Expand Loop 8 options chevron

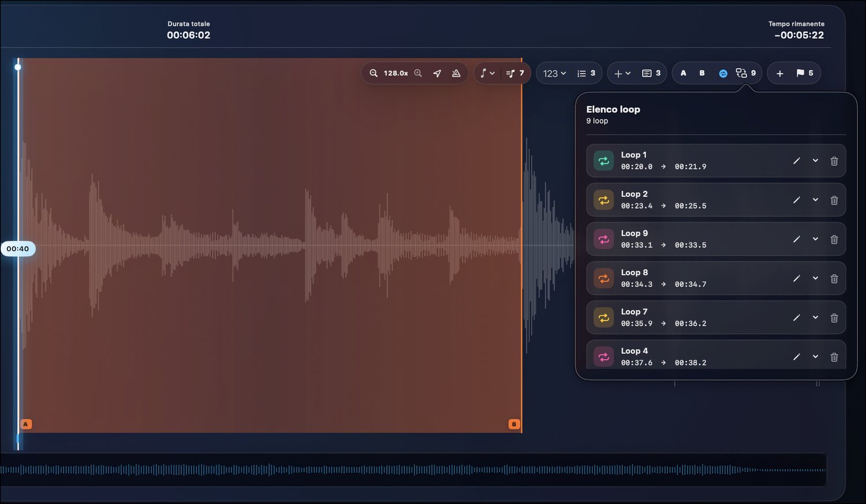[815, 278]
